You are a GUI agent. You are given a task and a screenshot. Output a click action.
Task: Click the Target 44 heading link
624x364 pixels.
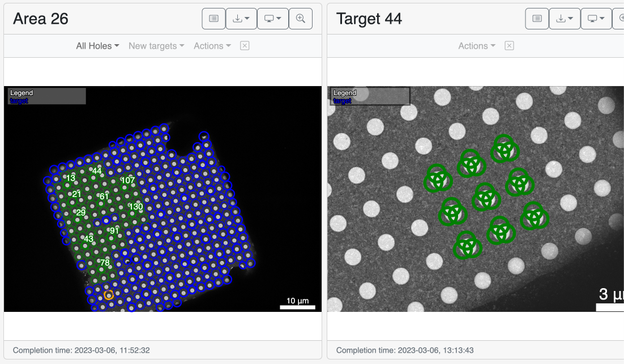click(x=369, y=19)
